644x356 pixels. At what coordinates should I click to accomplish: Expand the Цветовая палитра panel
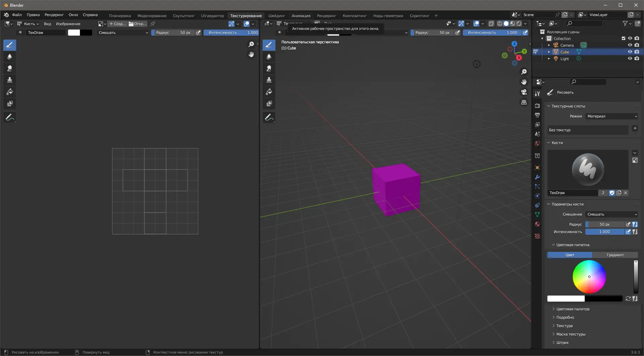pos(573,309)
